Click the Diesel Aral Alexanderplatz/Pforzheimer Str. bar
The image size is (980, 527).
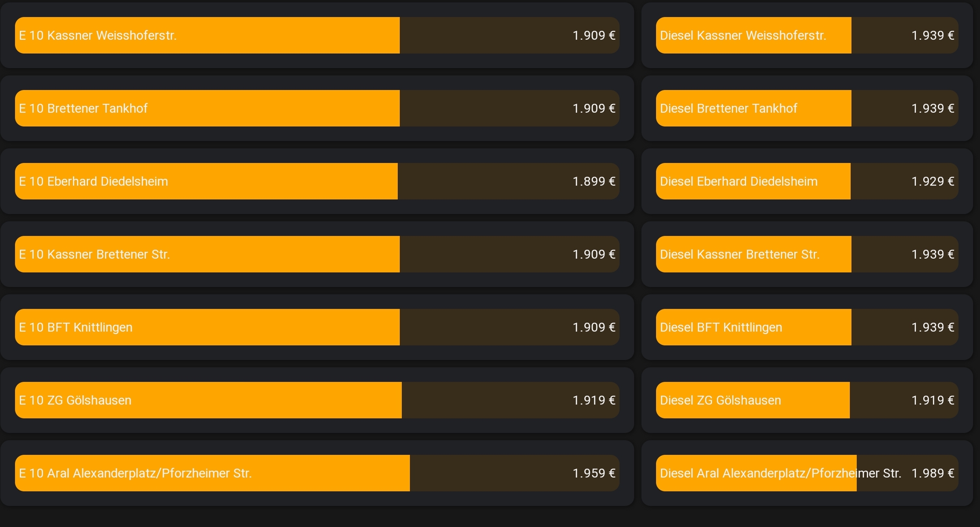tap(807, 473)
